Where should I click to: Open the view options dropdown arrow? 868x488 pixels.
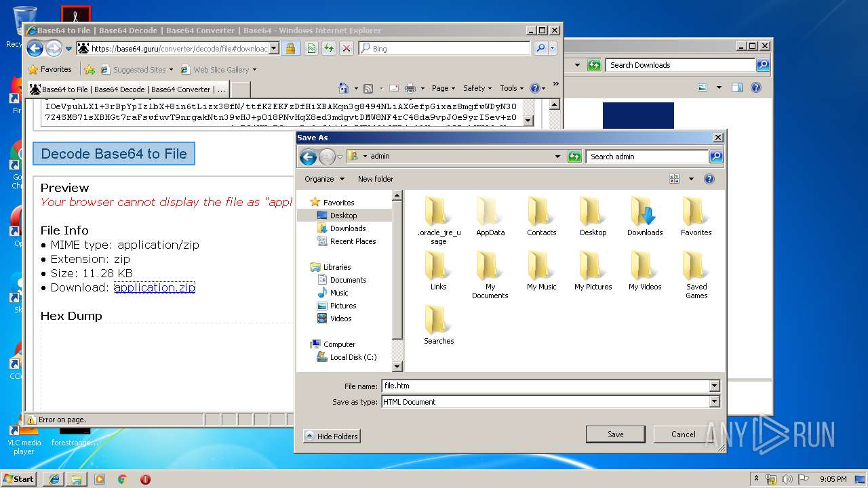tap(691, 179)
